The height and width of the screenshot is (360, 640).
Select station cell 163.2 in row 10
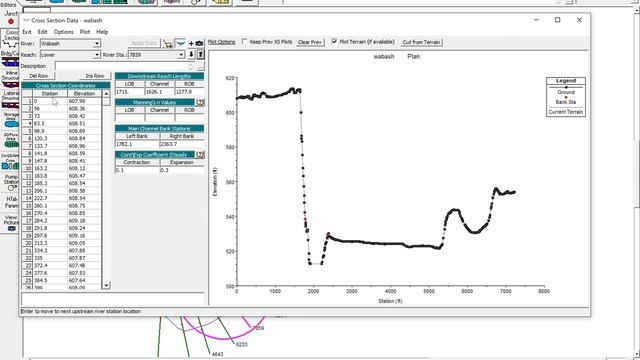[x=50, y=168]
